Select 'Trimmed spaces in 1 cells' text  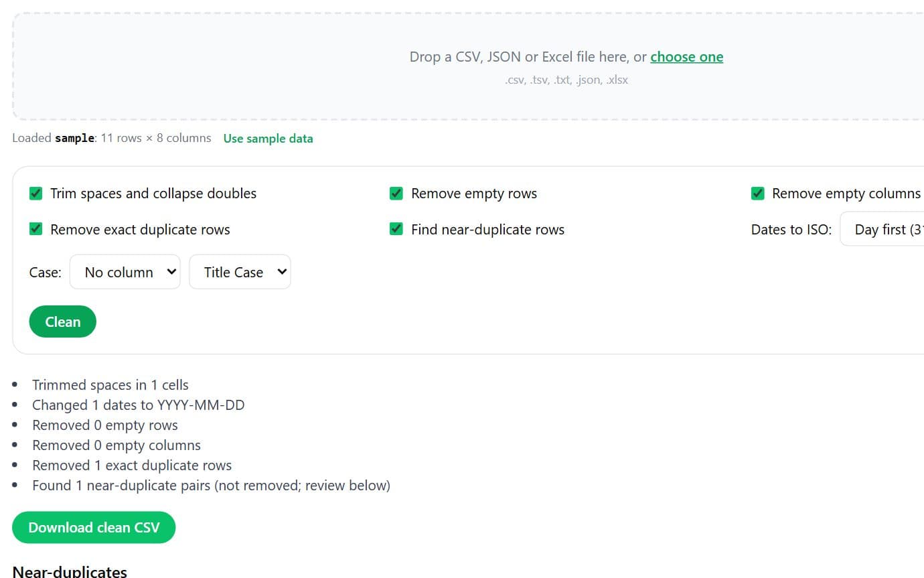[110, 385]
